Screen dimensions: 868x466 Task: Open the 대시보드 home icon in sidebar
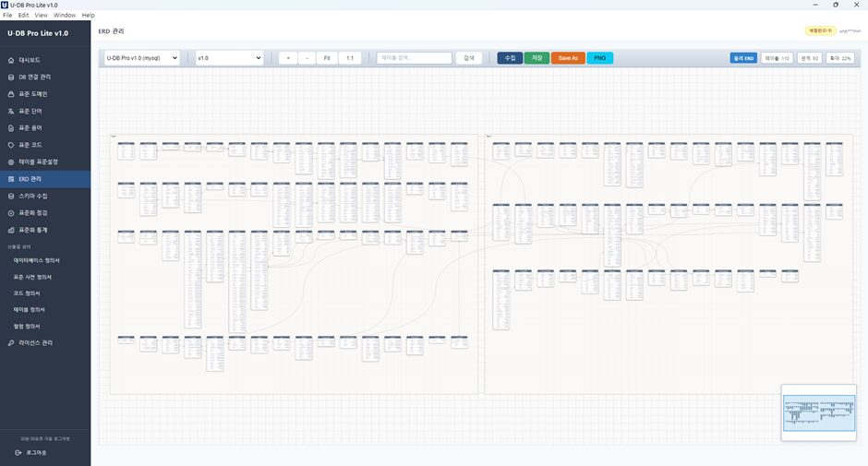[x=11, y=60]
